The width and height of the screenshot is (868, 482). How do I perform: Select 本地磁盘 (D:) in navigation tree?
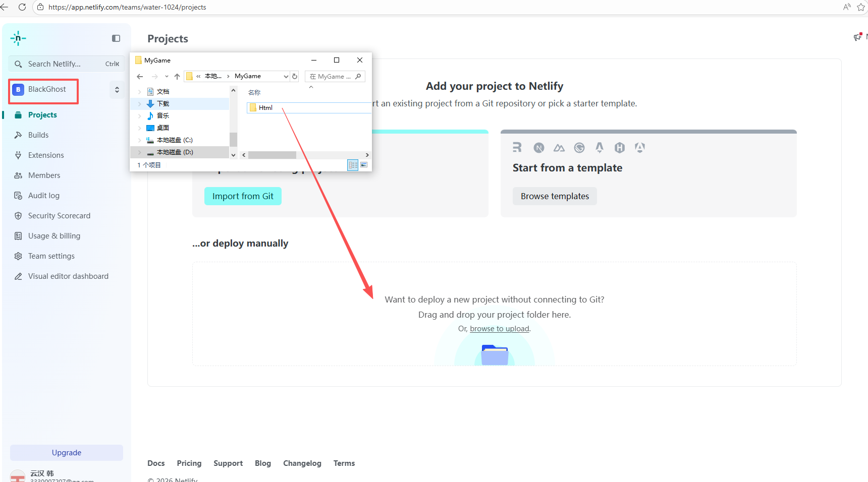[x=175, y=152]
